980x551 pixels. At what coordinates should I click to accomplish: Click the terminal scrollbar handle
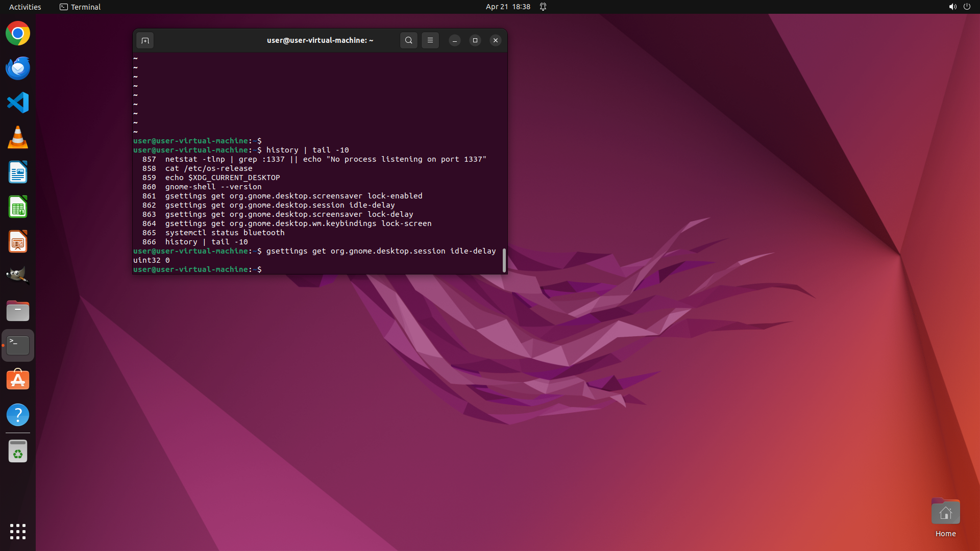(504, 260)
